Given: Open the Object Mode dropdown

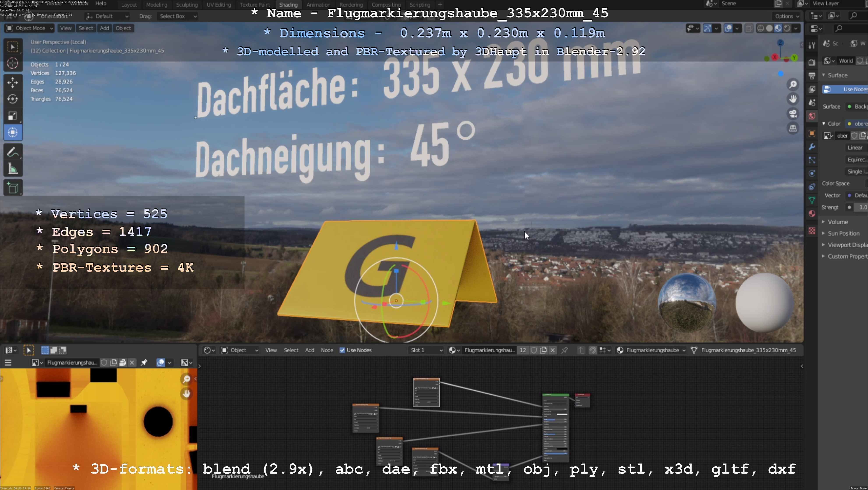Looking at the screenshot, I should pyautogui.click(x=30, y=28).
